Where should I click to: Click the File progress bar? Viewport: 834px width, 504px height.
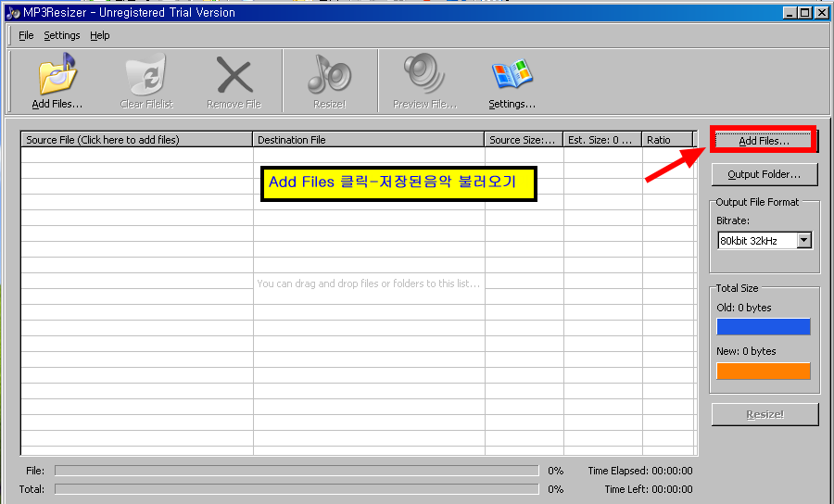pos(297,471)
